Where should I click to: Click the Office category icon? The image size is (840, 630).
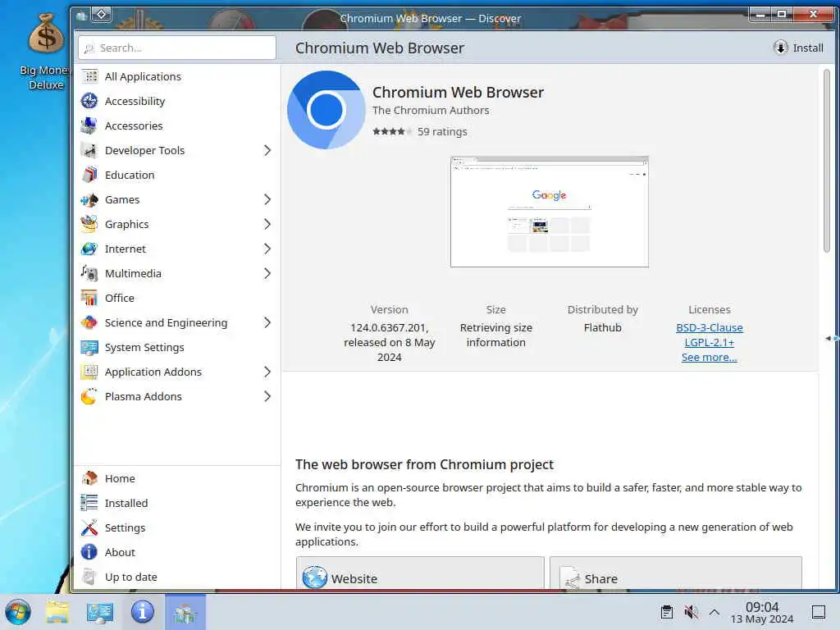(89, 299)
